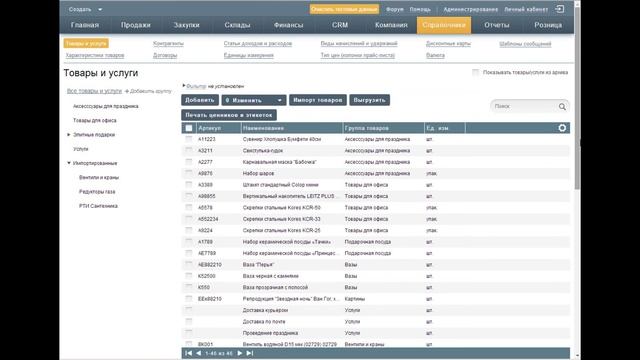This screenshot has width=640, height=360.
Task: Select Аксессуары для праздника group
Action: tap(106, 106)
